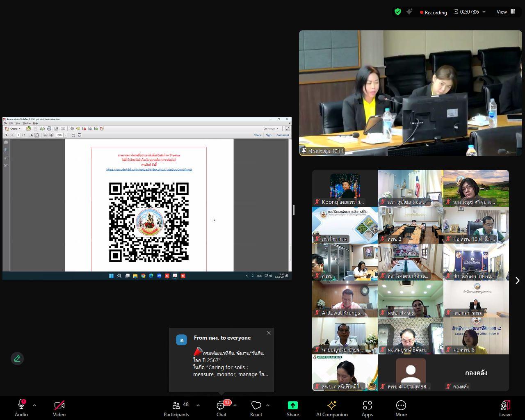Go to next page of participant gallery
This screenshot has width=525, height=420.
click(x=517, y=281)
